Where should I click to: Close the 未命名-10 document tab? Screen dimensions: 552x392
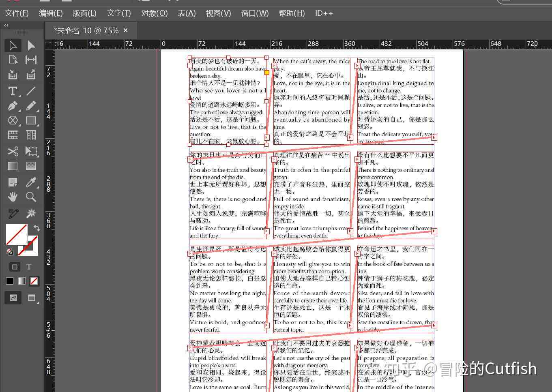(125, 30)
